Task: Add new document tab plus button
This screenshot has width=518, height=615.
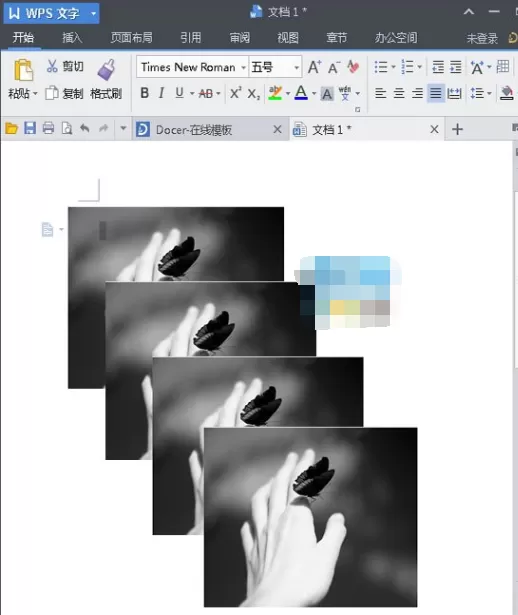Action: pyautogui.click(x=457, y=129)
